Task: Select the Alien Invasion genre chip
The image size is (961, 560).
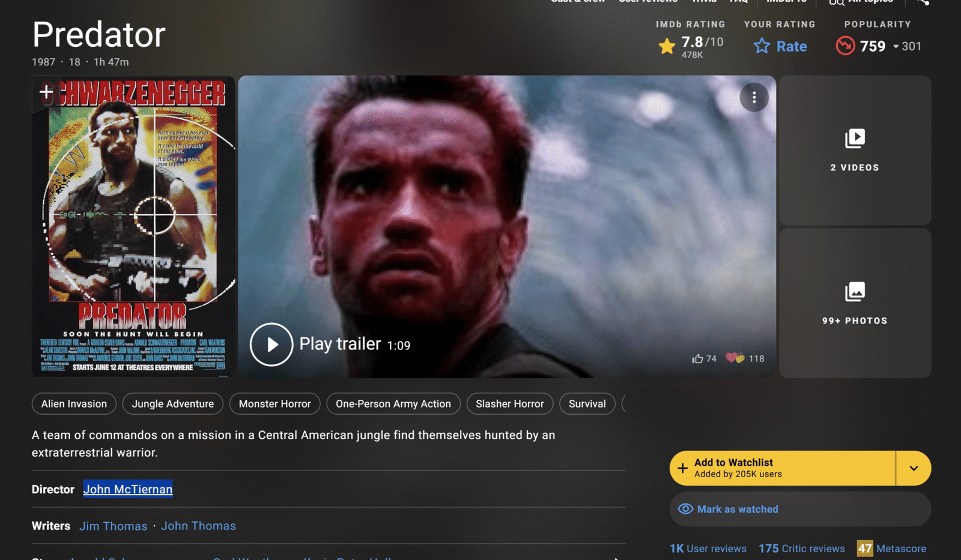Action: click(x=74, y=404)
